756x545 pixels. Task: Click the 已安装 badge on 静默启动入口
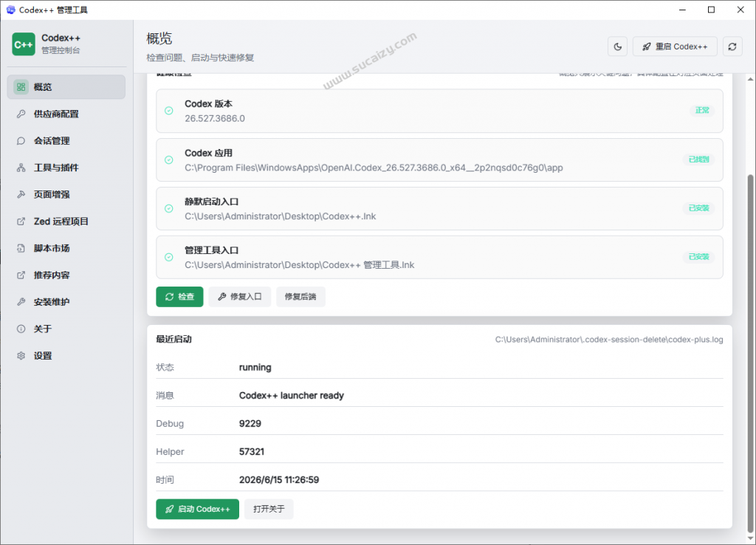pos(698,208)
